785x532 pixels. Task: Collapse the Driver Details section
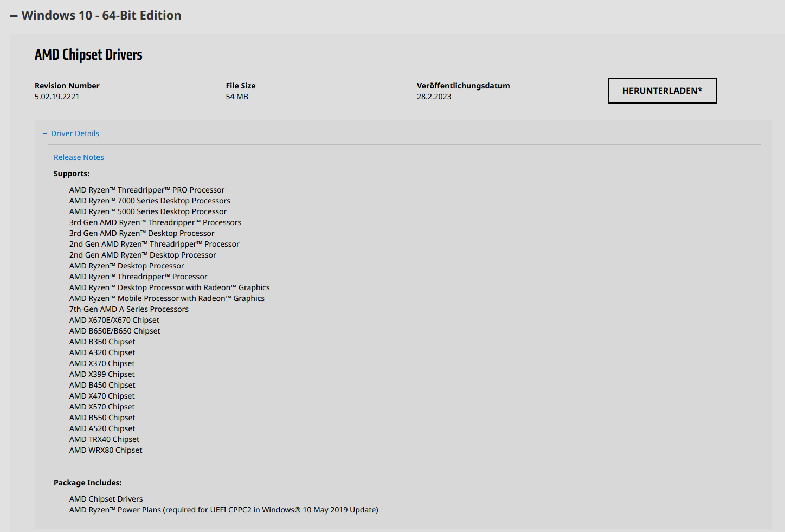click(x=71, y=133)
